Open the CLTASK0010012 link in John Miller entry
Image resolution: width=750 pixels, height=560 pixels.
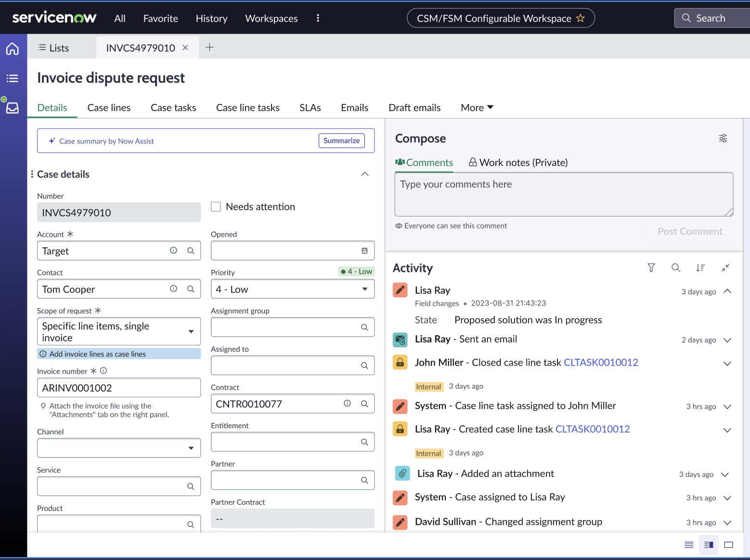point(601,362)
